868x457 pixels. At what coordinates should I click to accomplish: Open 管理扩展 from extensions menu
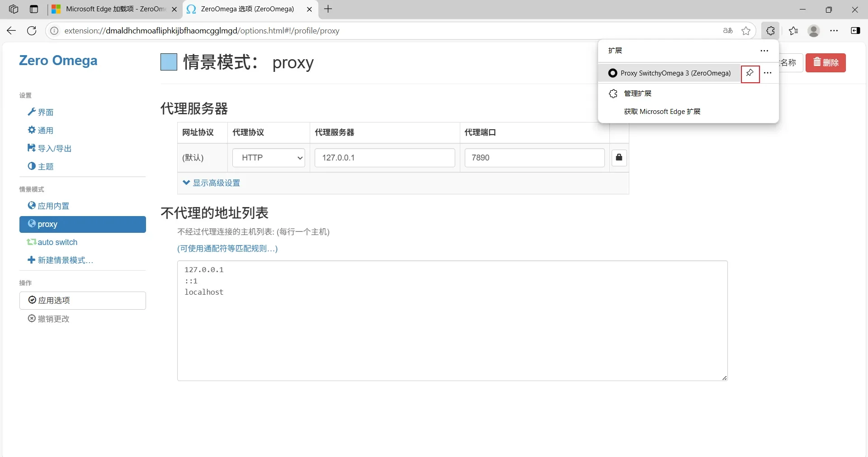637,94
